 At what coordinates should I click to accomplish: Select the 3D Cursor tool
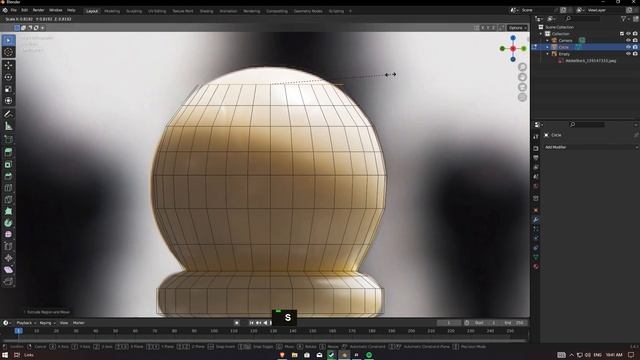[9, 52]
